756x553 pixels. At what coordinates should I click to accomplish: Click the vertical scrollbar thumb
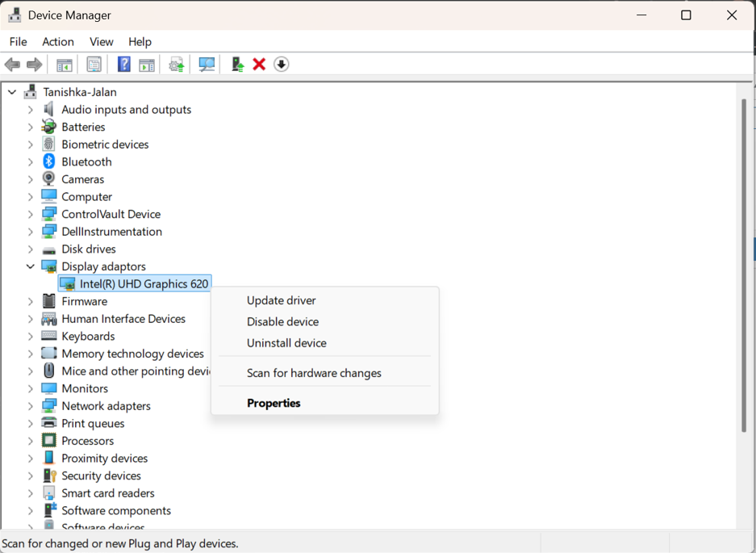click(743, 266)
